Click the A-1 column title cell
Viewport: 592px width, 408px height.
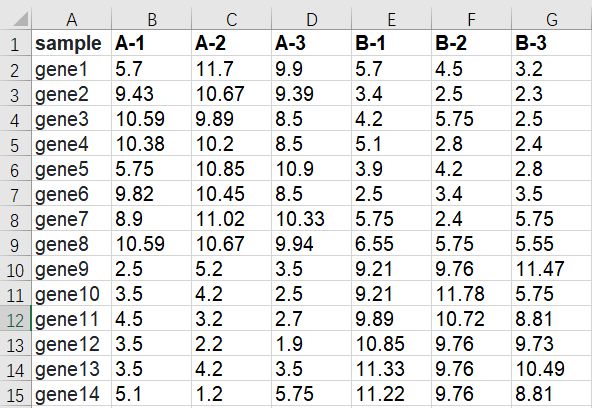tap(151, 43)
